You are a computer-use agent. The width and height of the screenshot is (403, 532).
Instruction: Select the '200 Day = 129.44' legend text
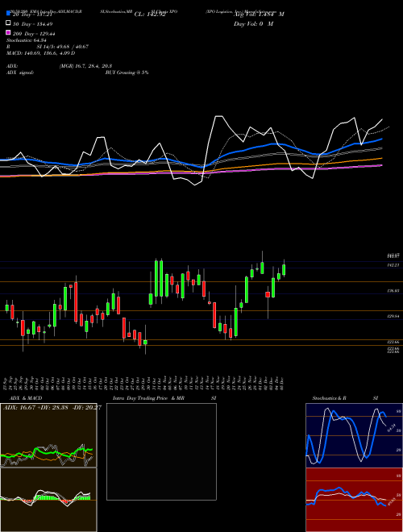coord(34,34)
